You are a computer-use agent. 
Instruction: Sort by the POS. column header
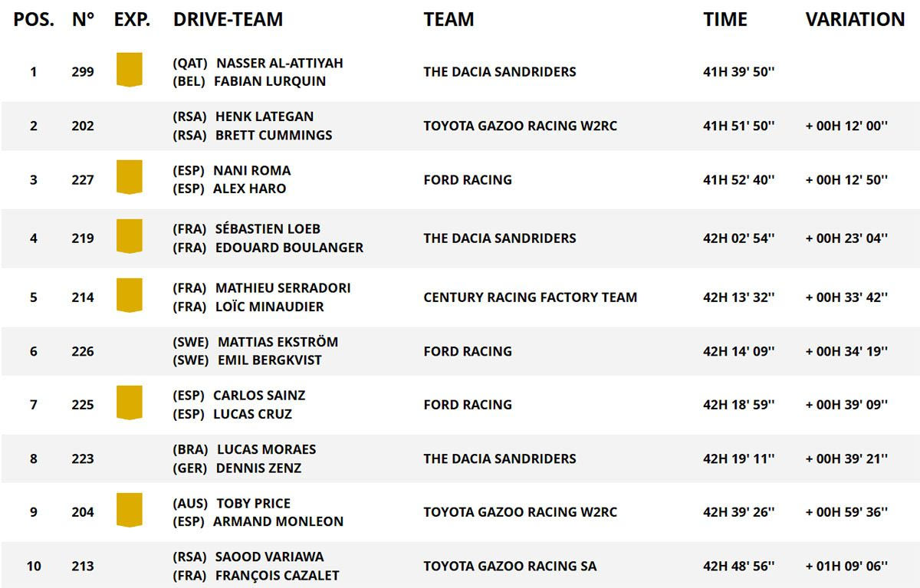(34, 20)
